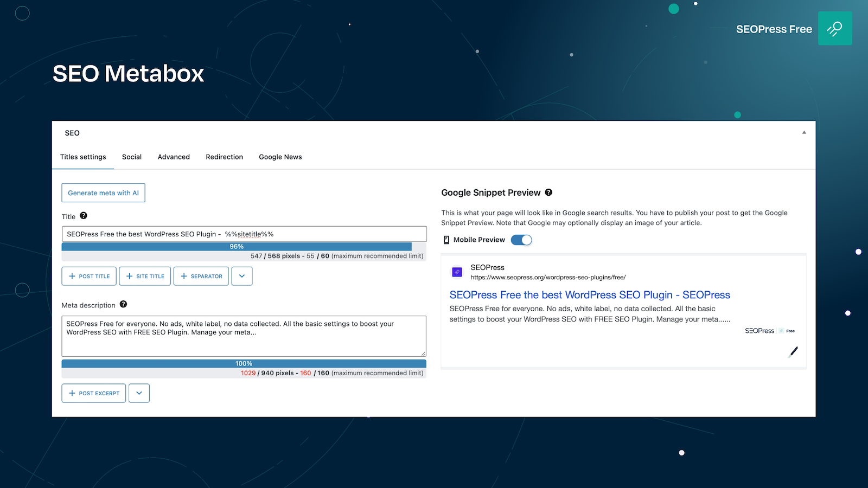This screenshot has height=488, width=868.
Task: Open the Meta description help icon
Action: [123, 304]
